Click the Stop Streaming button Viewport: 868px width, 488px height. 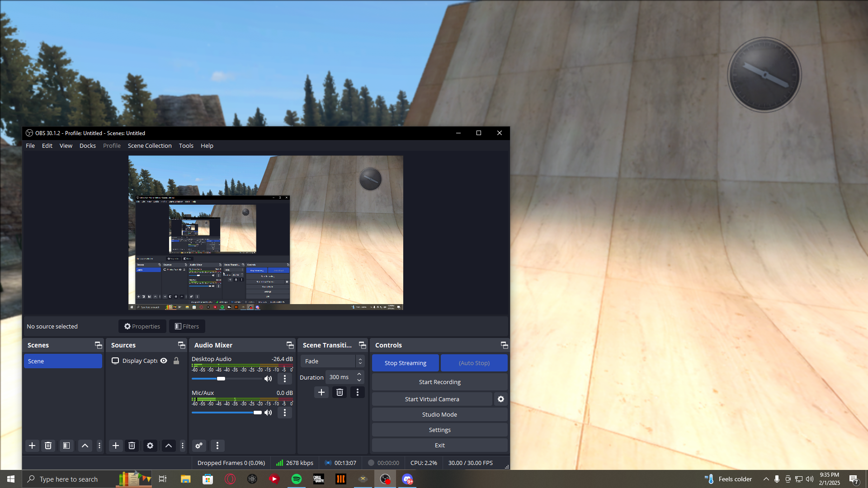point(405,363)
